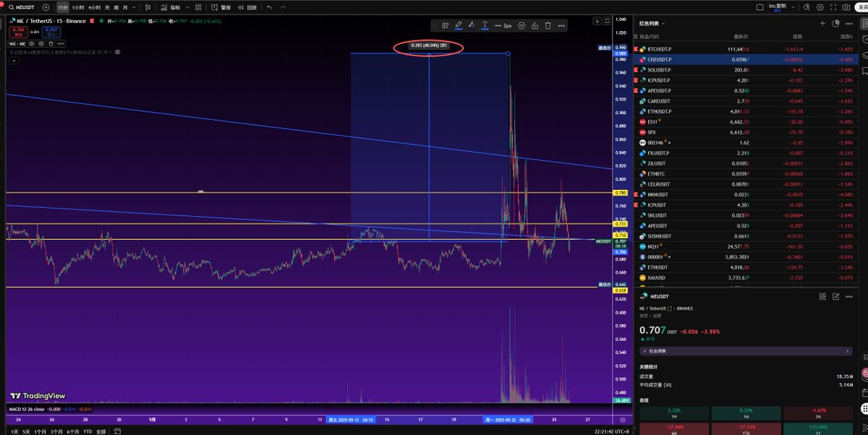Click the layout square icon in header
This screenshot has height=435, width=868.
(x=759, y=7)
